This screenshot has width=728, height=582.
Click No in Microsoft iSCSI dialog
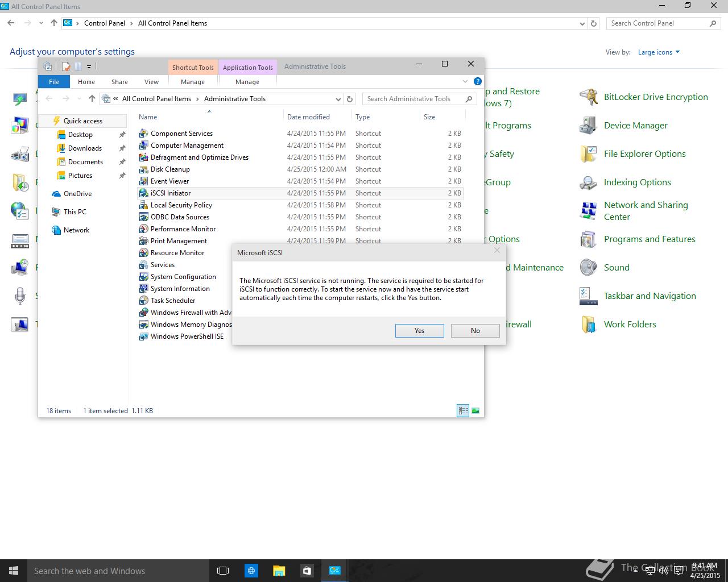pyautogui.click(x=475, y=330)
